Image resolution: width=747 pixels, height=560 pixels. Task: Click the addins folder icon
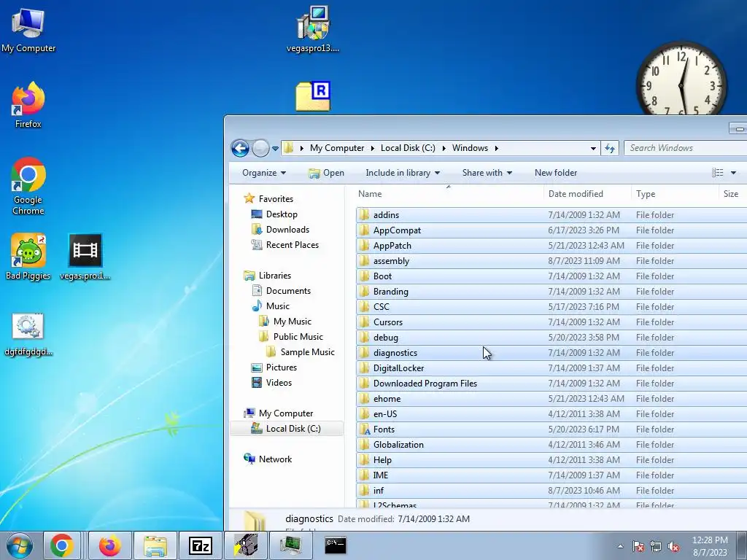pyautogui.click(x=365, y=215)
